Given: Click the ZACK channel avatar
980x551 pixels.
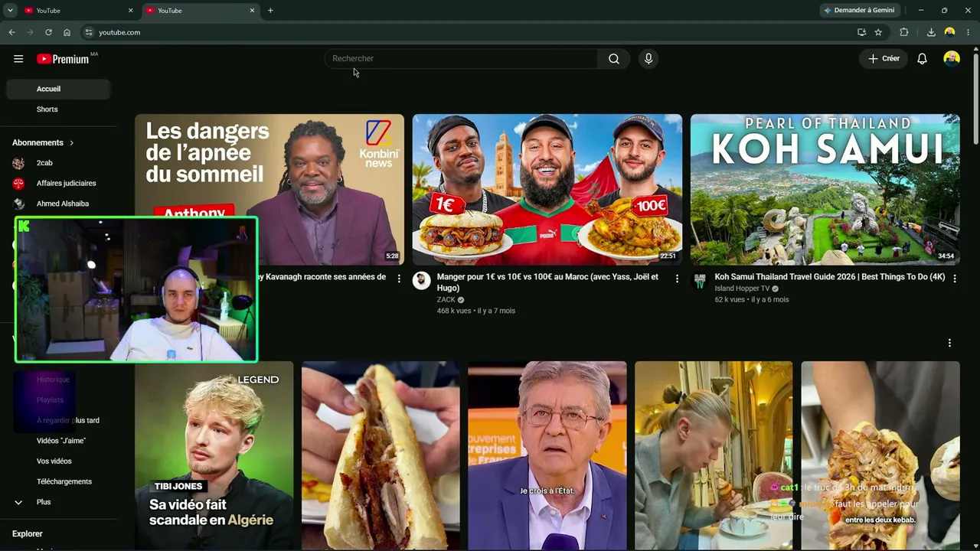Looking at the screenshot, I should (x=422, y=280).
